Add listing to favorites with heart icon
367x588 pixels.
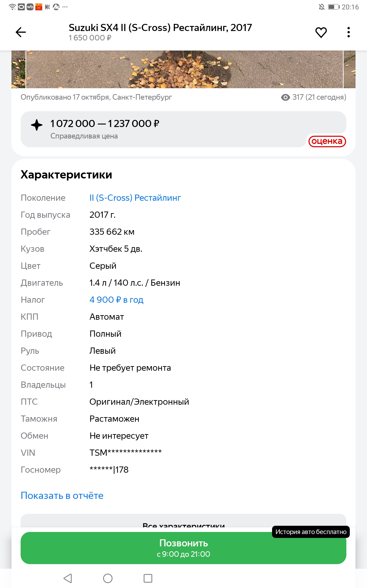click(x=321, y=32)
